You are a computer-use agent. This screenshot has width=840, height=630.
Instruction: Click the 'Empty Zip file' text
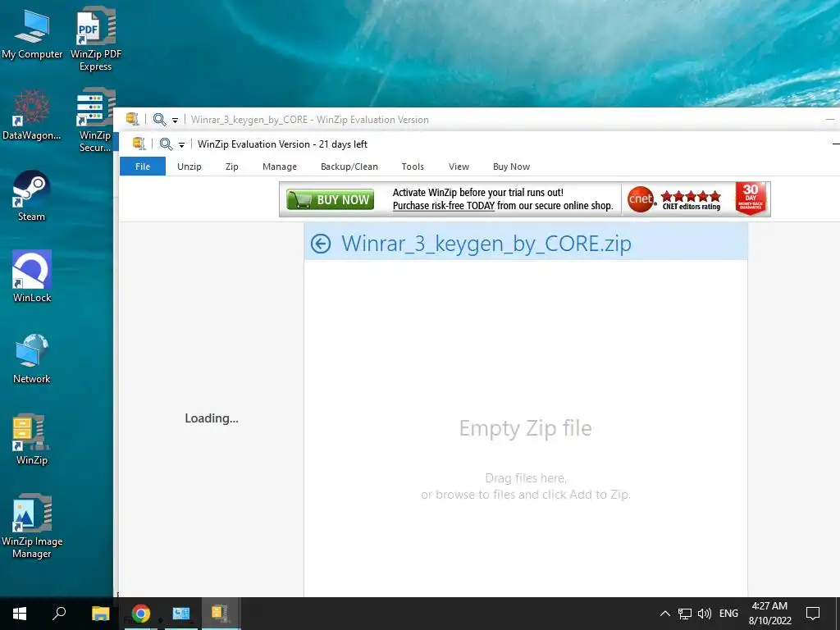526,428
